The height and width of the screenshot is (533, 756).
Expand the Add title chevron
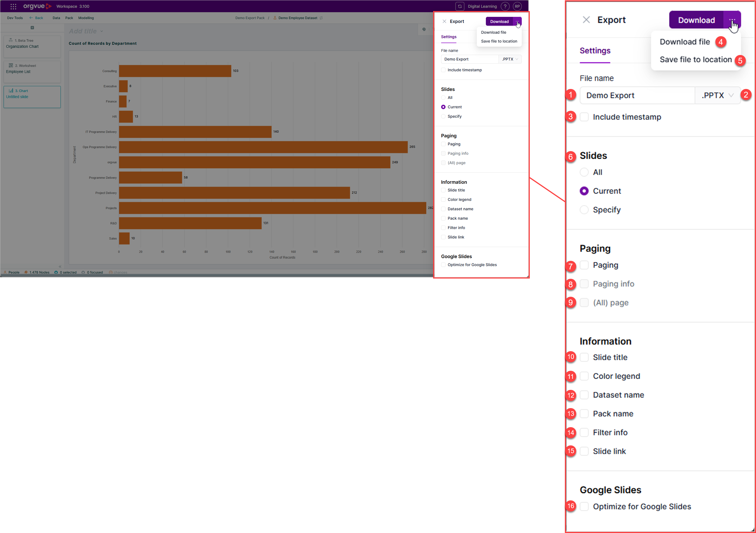[102, 31]
